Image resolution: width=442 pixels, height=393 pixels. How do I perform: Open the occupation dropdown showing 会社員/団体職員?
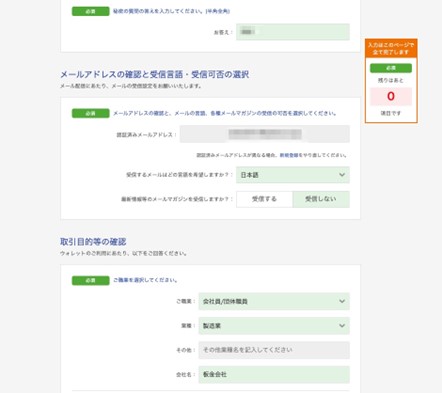click(x=274, y=301)
